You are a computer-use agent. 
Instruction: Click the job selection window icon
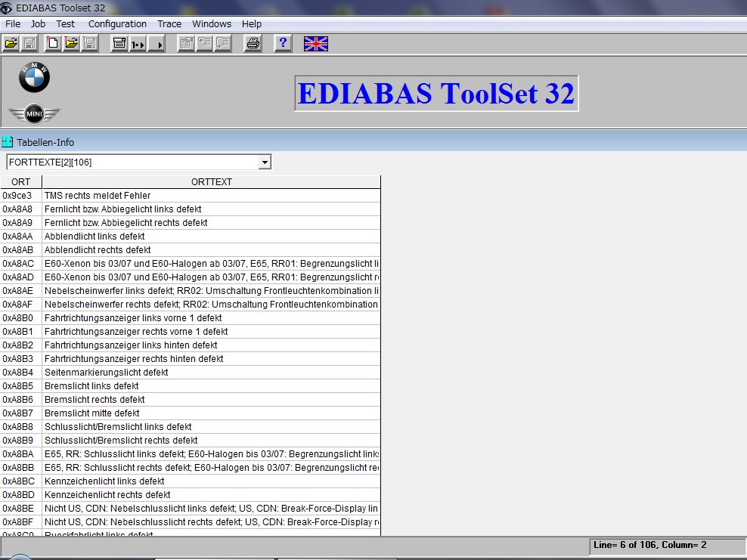(119, 44)
